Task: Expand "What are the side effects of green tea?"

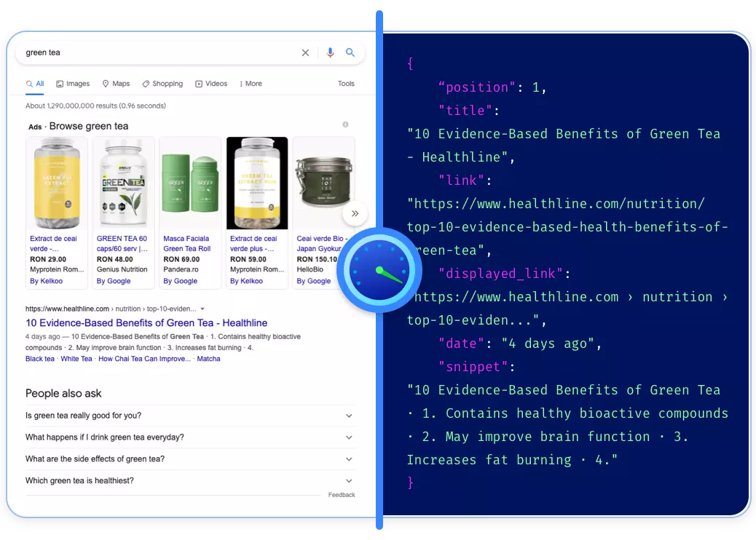Action: (x=189, y=459)
